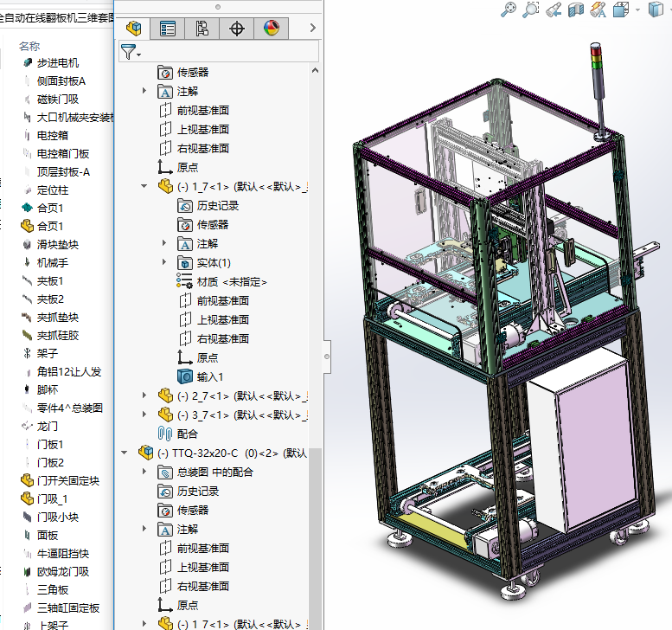
Task: Click the 3_7<1> part icon
Action: click(165, 415)
